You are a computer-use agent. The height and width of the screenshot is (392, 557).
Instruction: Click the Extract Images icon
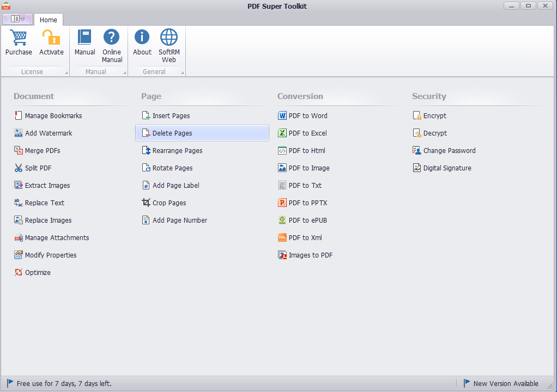(19, 185)
